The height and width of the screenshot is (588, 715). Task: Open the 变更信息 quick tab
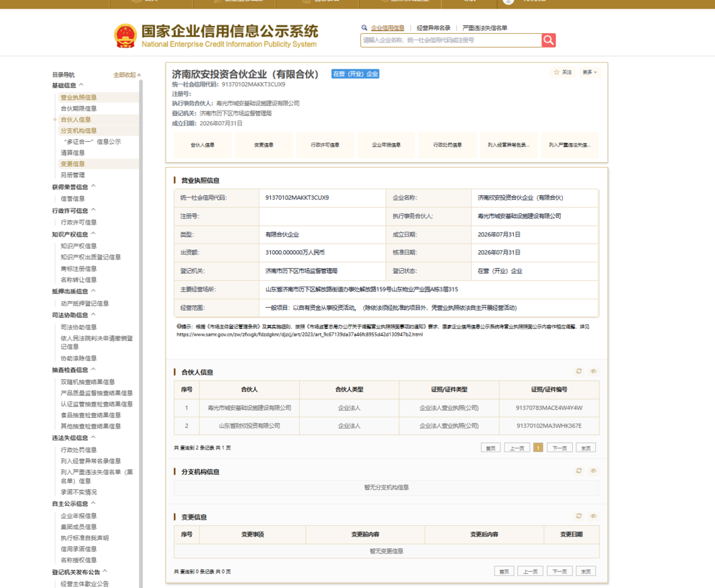tap(263, 145)
